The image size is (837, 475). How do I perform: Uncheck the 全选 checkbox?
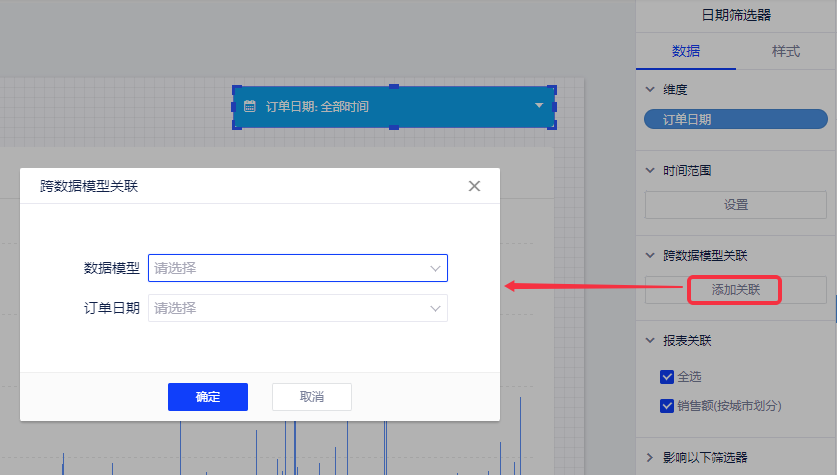pos(667,377)
